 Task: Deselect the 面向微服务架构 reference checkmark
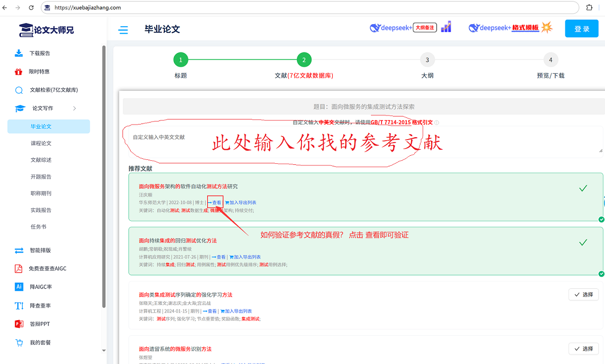pyautogui.click(x=583, y=188)
